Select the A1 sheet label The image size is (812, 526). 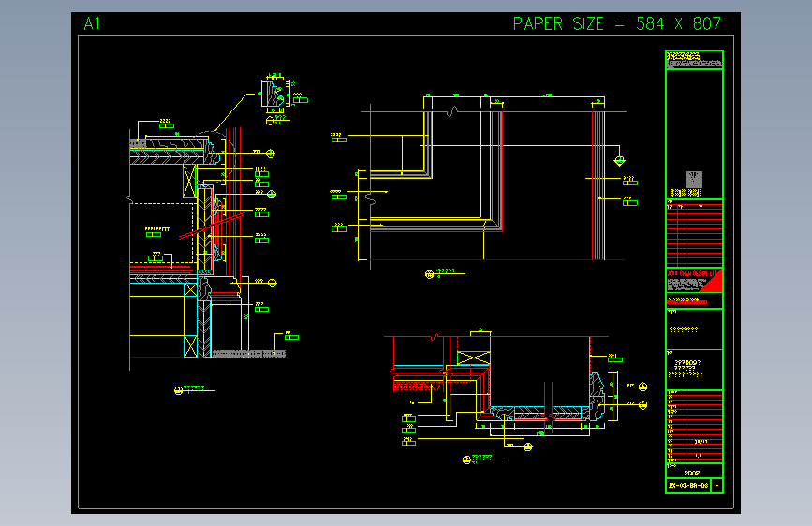[x=92, y=23]
